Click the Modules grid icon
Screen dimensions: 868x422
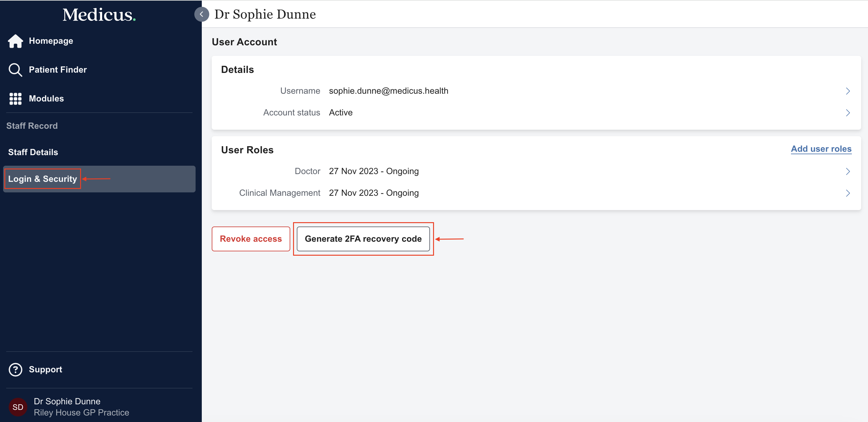pyautogui.click(x=15, y=99)
